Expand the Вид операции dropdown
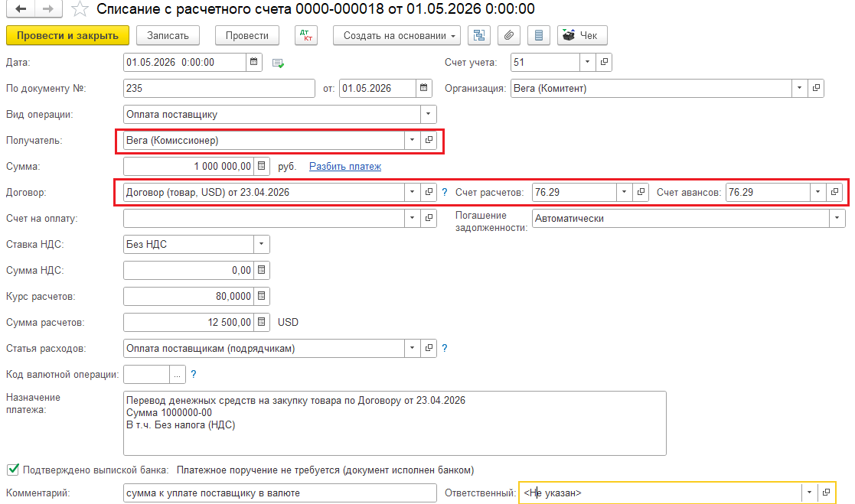Screen dimensions: 855x504 [x=428, y=115]
